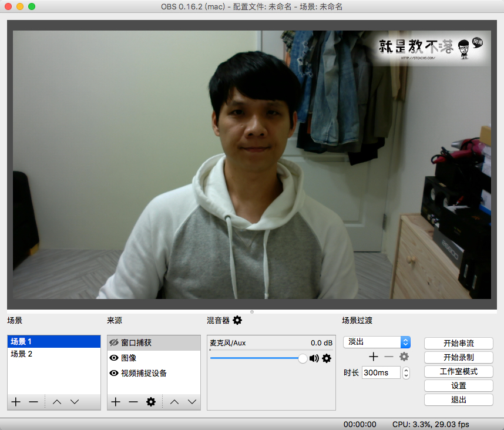The image size is (504, 430).
Task: Hide the 图像 source
Action: click(114, 358)
